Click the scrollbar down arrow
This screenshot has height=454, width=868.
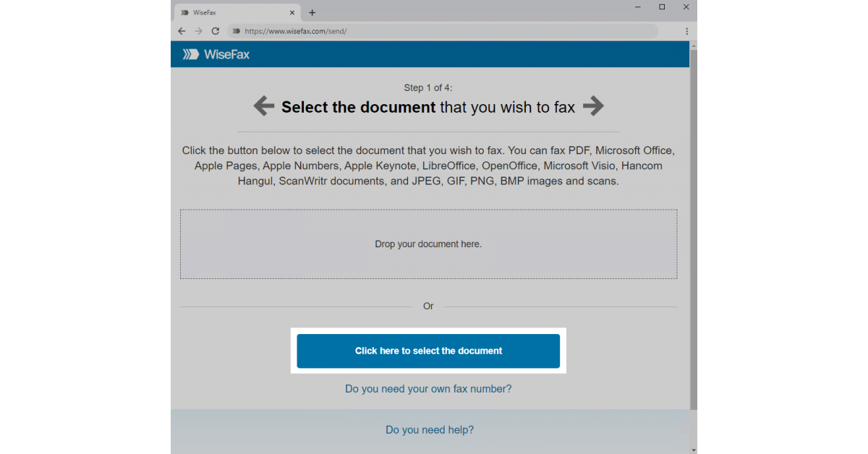[693, 450]
